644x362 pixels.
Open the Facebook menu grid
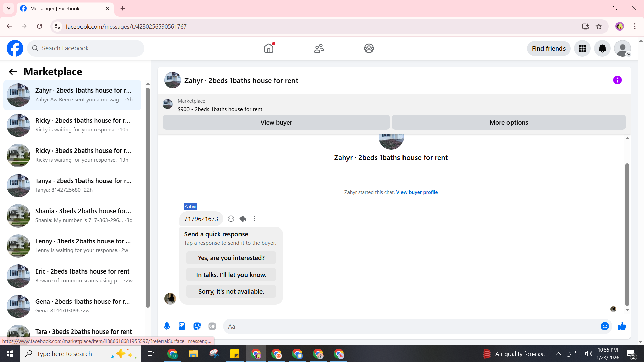tap(582, 49)
